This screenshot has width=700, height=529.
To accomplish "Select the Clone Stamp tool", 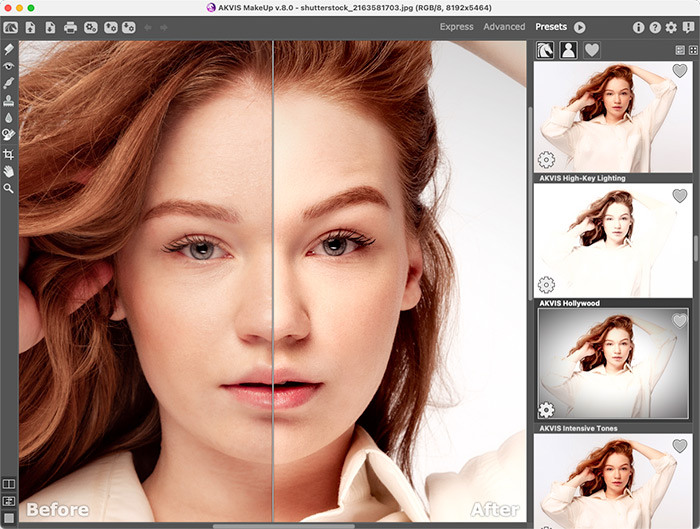I will pyautogui.click(x=9, y=100).
